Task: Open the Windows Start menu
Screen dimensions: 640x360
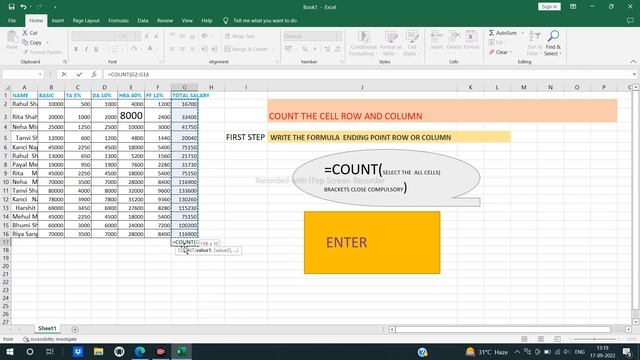Action: pyautogui.click(x=9, y=351)
